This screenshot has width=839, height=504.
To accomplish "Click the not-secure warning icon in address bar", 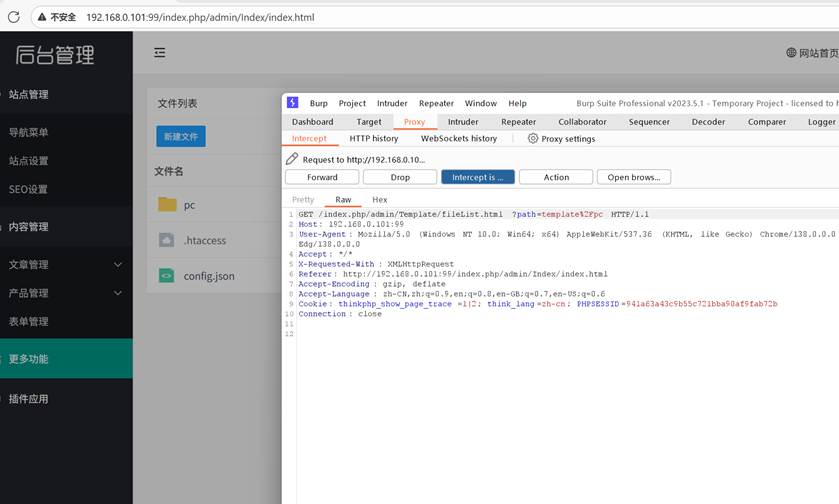I will coord(42,17).
